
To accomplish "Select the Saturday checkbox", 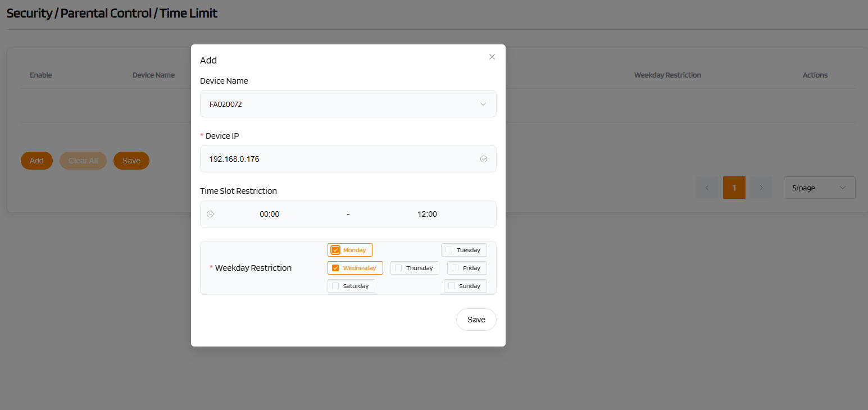I will [x=335, y=286].
